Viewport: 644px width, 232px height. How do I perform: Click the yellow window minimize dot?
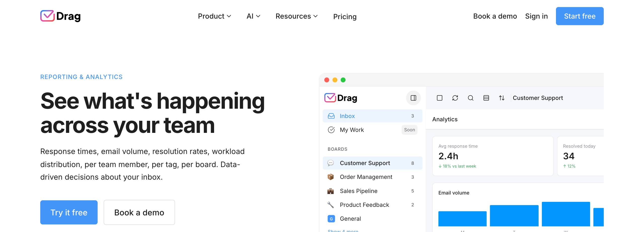[x=335, y=80]
